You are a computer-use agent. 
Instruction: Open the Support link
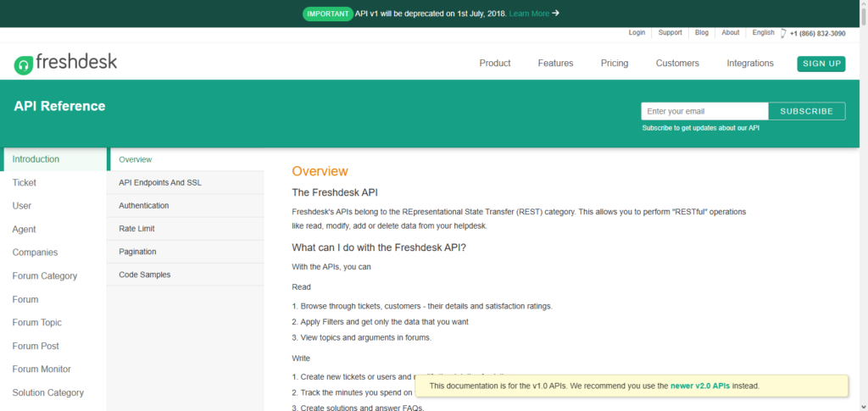click(670, 33)
